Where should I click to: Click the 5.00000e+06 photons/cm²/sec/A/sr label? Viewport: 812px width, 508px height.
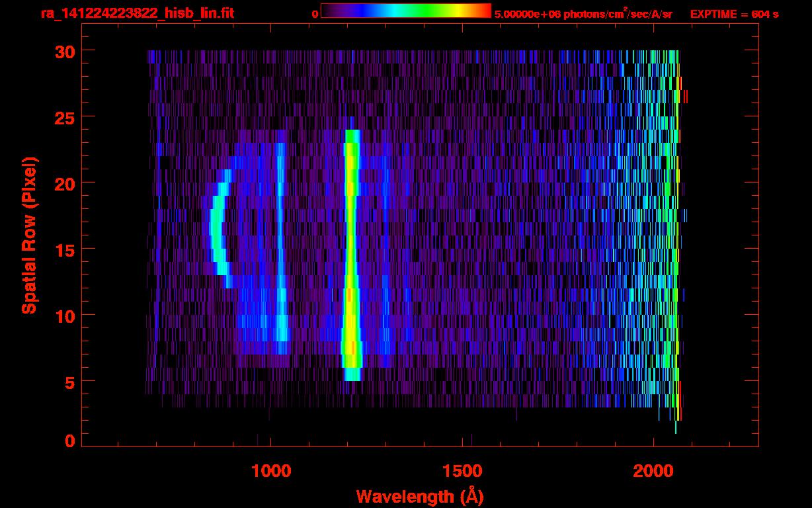coord(583,13)
